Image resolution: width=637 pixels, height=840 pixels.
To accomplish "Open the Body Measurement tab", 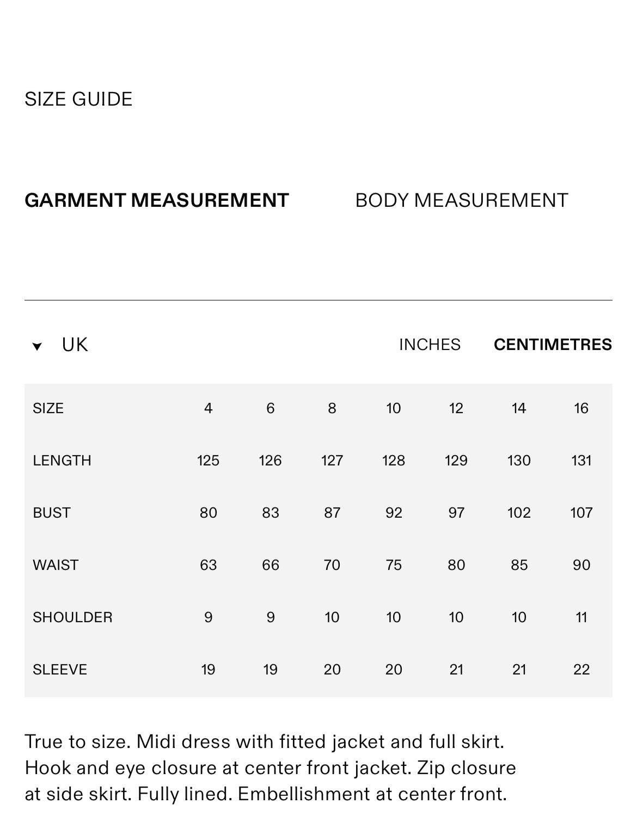I will click(461, 200).
